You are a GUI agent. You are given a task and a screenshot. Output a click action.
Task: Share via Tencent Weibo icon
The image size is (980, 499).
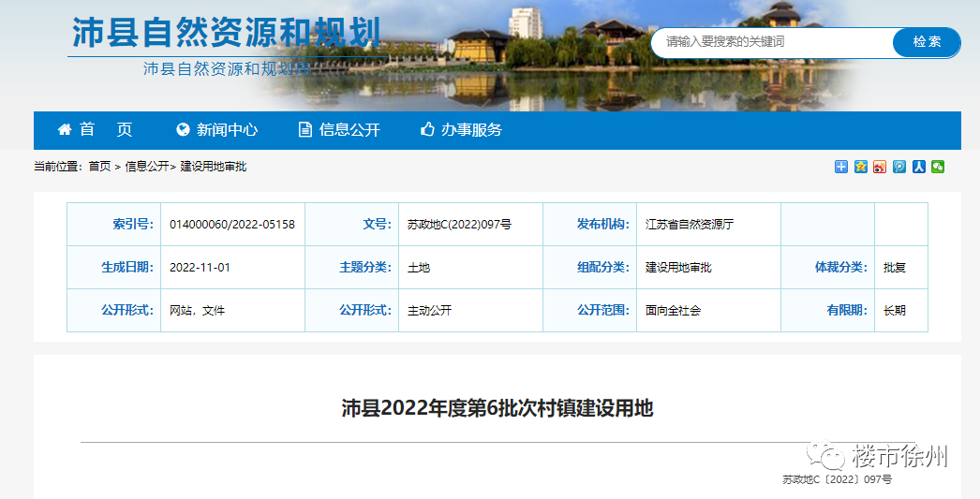tap(899, 167)
